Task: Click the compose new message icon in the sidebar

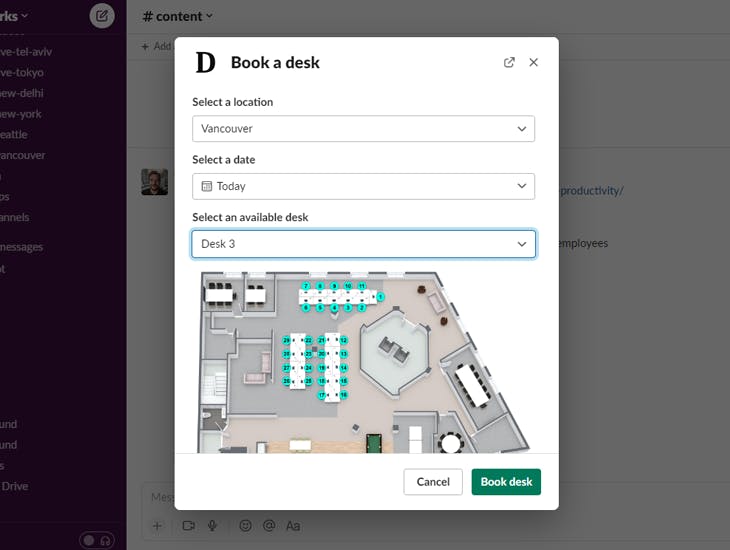Action: pos(102,16)
